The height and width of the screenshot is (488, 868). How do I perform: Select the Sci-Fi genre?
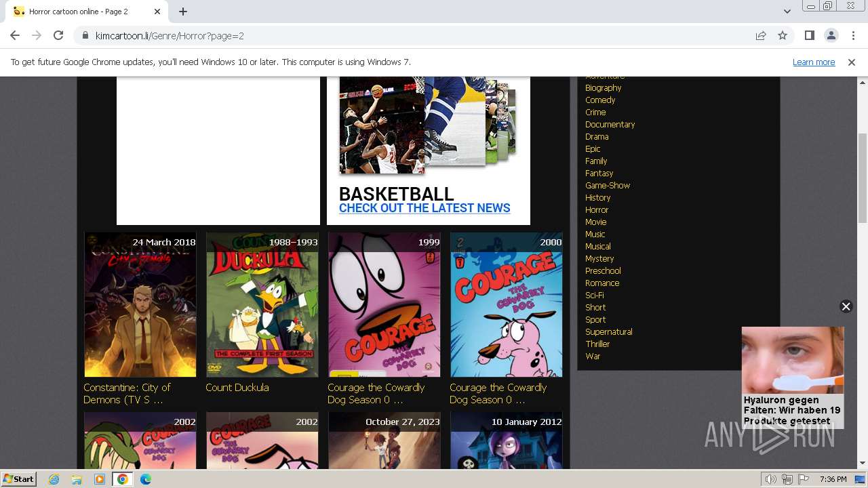click(x=594, y=295)
